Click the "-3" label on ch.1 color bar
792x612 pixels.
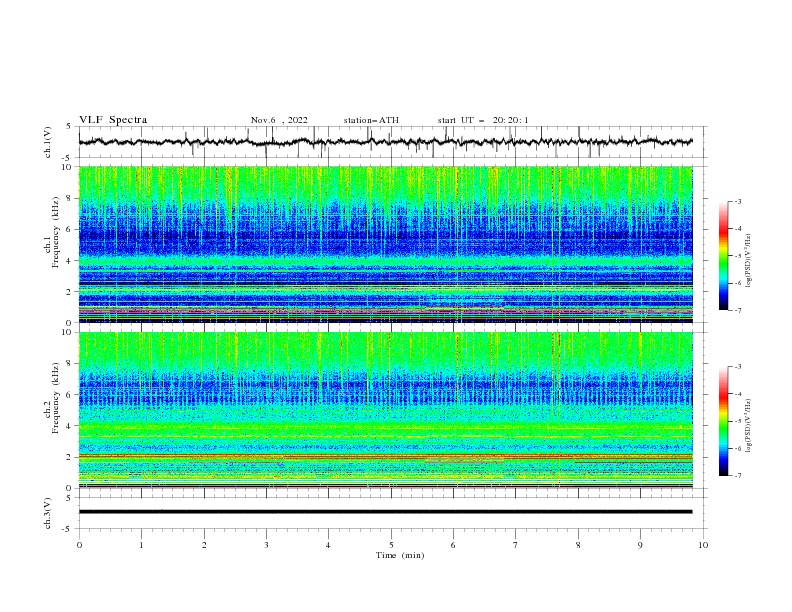tap(737, 201)
